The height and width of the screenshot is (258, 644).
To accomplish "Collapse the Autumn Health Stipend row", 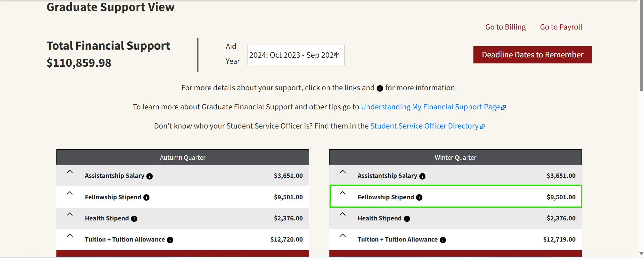I will coord(70,214).
